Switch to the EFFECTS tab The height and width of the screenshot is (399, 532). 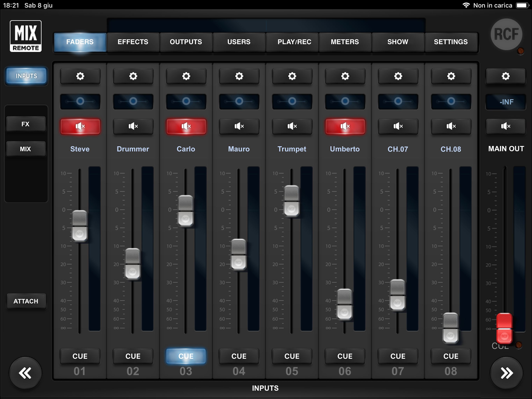point(133,42)
